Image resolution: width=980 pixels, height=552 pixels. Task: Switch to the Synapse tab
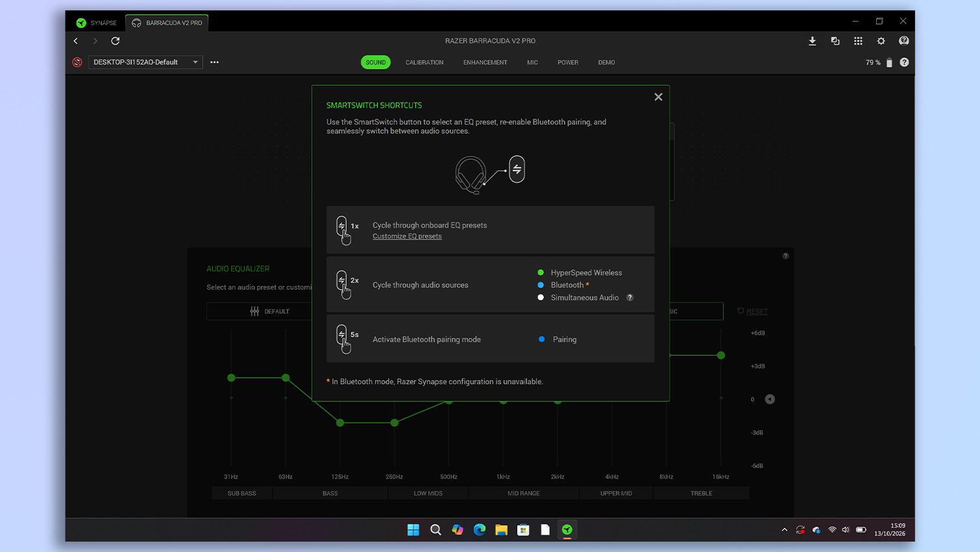click(x=97, y=23)
